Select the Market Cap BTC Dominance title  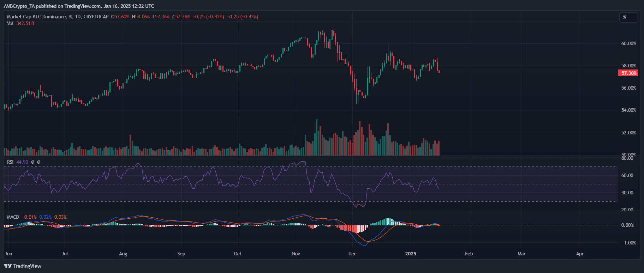click(36, 17)
